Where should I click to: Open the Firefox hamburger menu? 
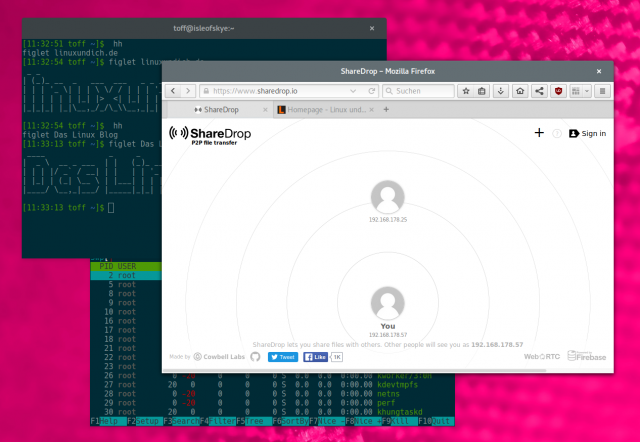602,91
